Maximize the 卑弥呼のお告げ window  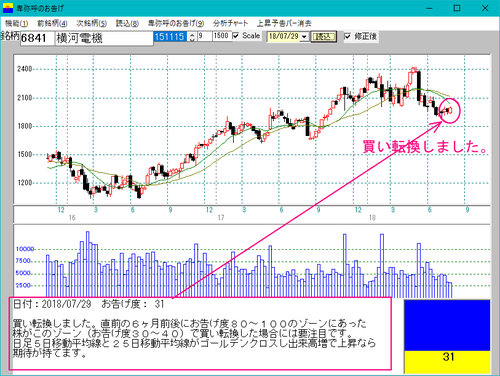tap(457, 8)
